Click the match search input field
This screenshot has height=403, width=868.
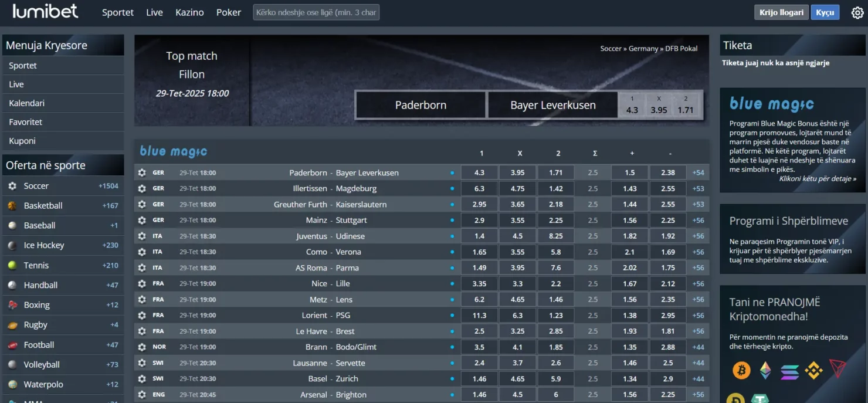[316, 12]
